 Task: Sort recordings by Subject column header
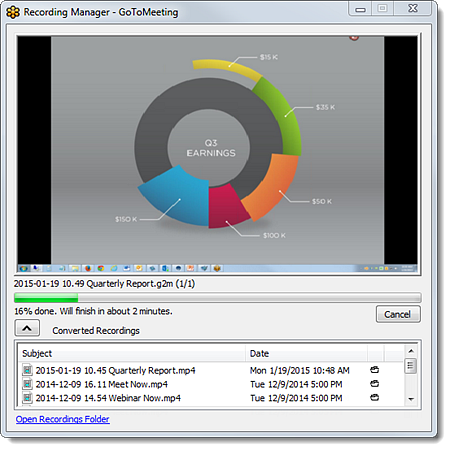click(x=132, y=353)
